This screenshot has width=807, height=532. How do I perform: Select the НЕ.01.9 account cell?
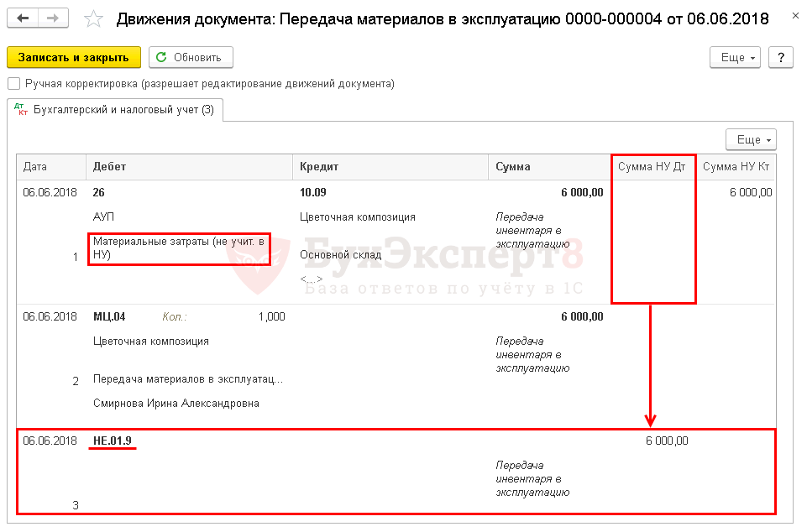(x=113, y=441)
